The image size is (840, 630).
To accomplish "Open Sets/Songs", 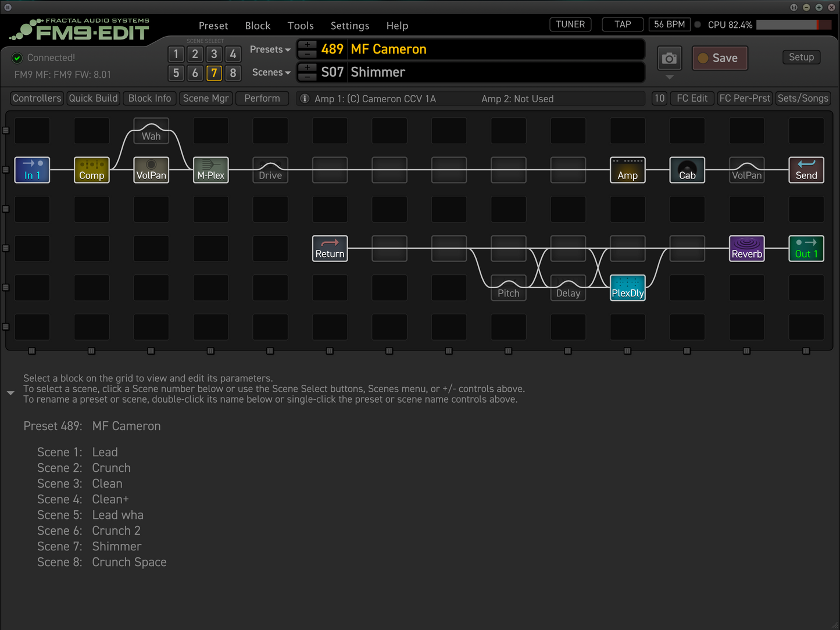I will (x=803, y=98).
